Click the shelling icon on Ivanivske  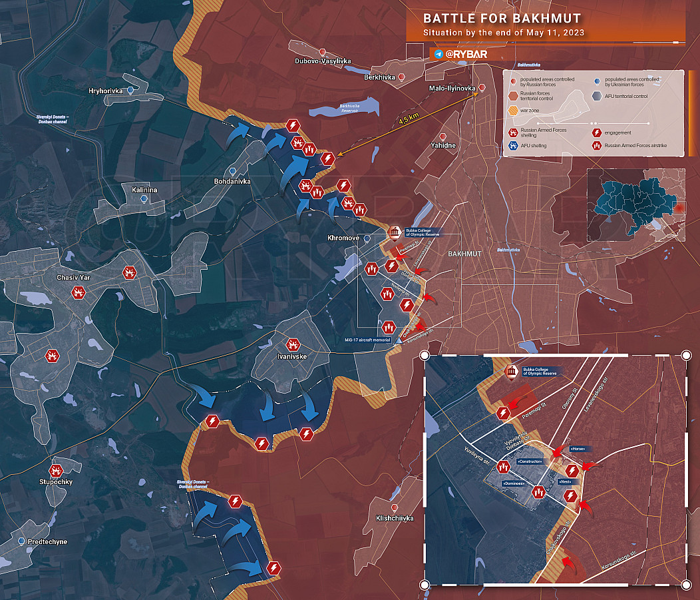(x=291, y=344)
